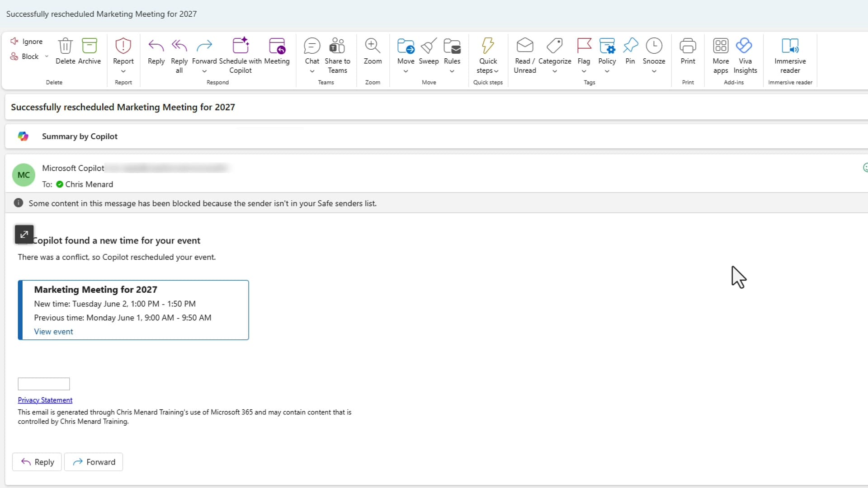Choose Reply all in the ribbon
The height and width of the screenshot is (488, 868).
click(x=179, y=46)
